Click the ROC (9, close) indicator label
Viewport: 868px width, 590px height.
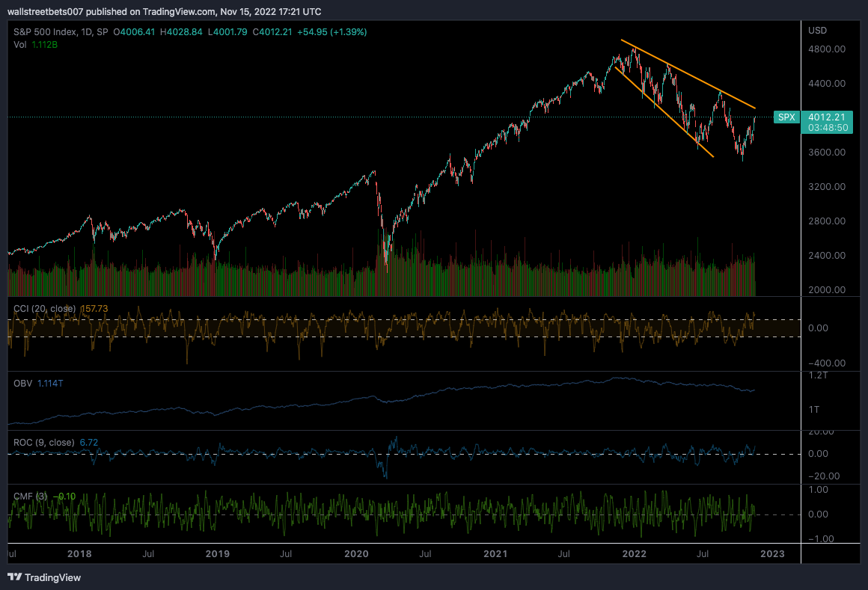[x=43, y=443]
